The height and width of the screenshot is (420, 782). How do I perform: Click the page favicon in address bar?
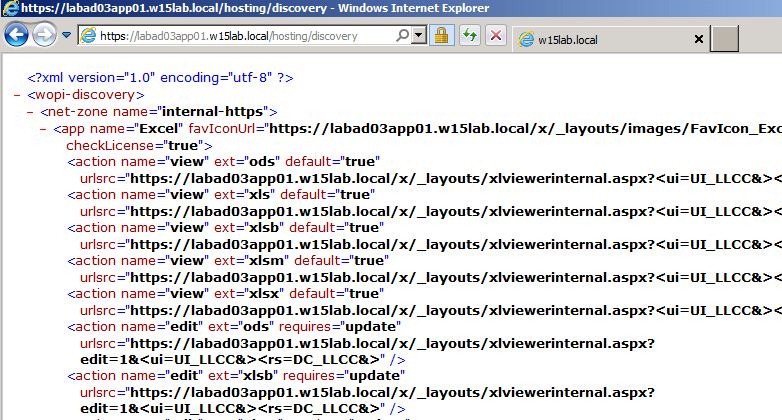(x=88, y=36)
